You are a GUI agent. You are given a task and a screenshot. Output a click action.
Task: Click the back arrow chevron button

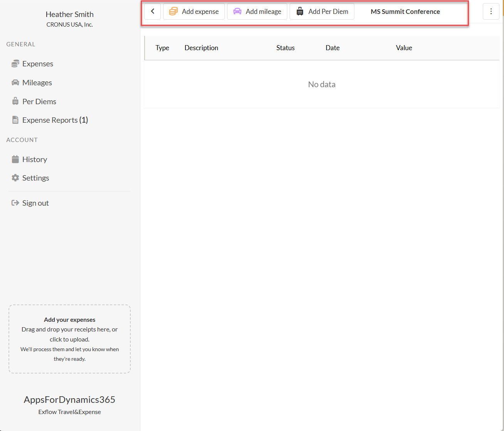[x=153, y=12]
